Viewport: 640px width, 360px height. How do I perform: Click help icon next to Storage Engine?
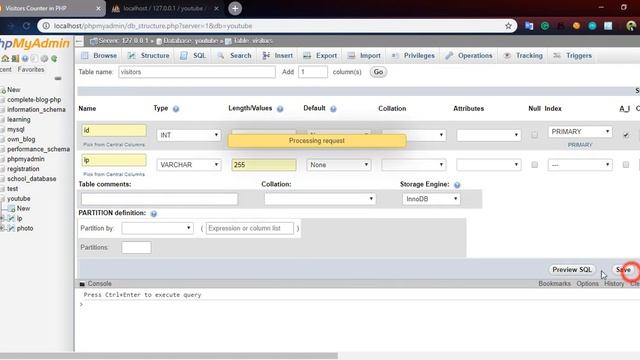pos(457,185)
